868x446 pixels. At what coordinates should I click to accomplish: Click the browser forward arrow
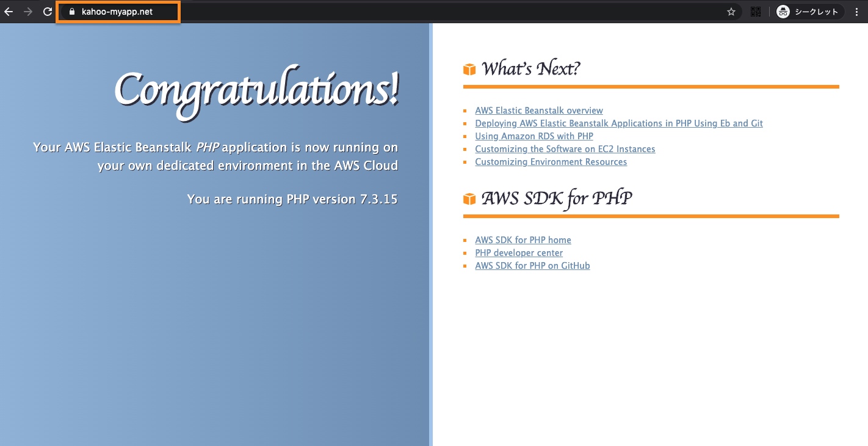click(28, 12)
